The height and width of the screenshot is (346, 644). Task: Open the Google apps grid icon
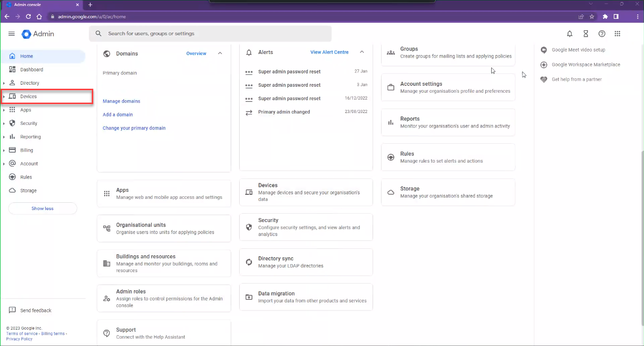point(617,34)
